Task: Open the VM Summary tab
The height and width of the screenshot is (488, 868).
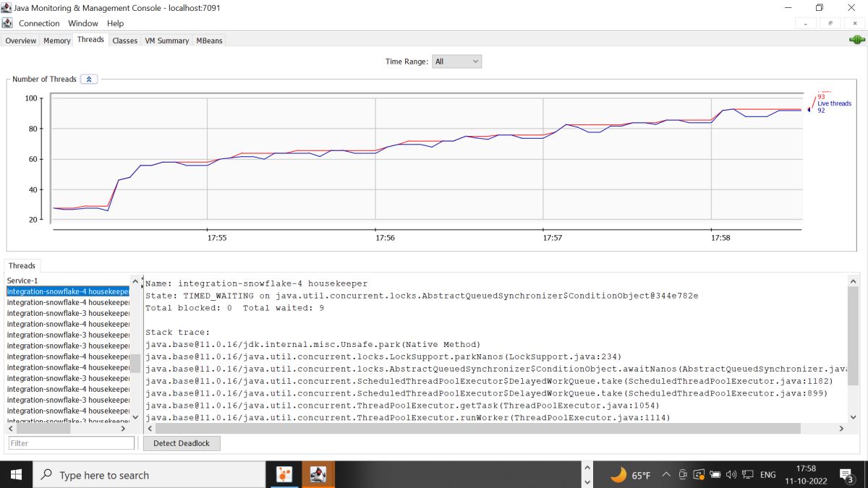Action: (x=167, y=40)
